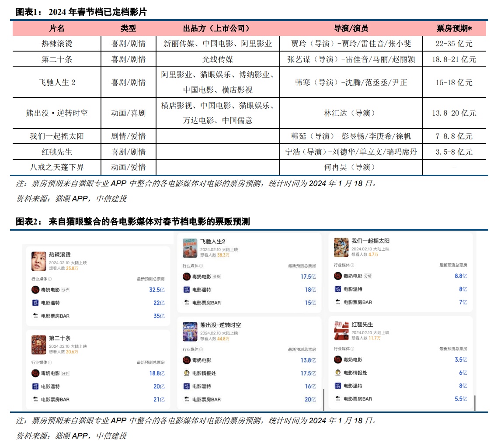This screenshot has width=504, height=446.
Task: Click 想看人数 44.8万 in 熊出没 card
Action: tap(215, 339)
